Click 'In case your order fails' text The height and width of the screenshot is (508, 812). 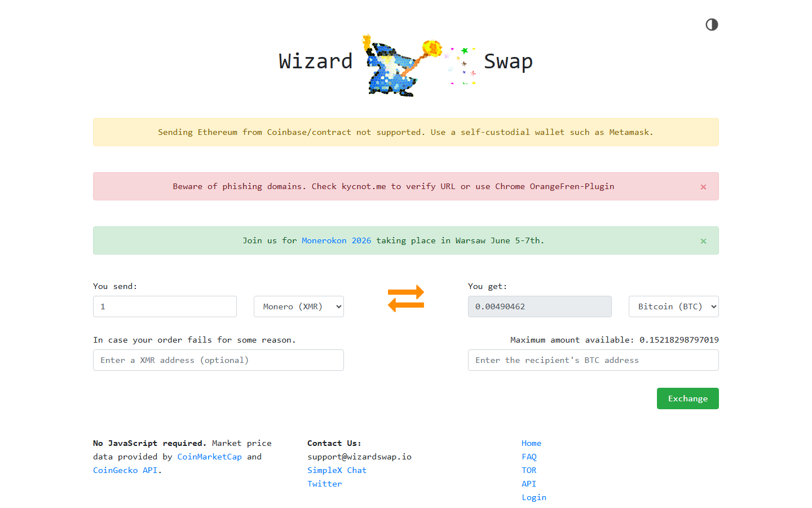[x=194, y=340]
